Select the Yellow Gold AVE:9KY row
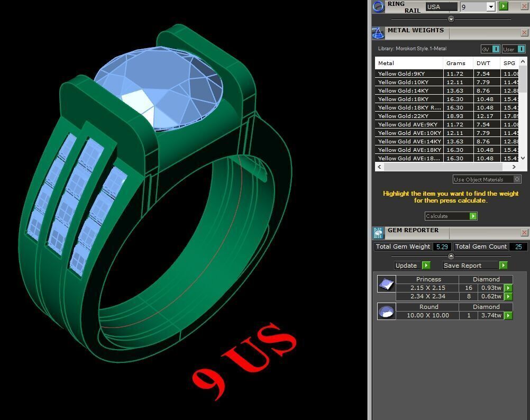The image size is (530, 420). [447, 124]
